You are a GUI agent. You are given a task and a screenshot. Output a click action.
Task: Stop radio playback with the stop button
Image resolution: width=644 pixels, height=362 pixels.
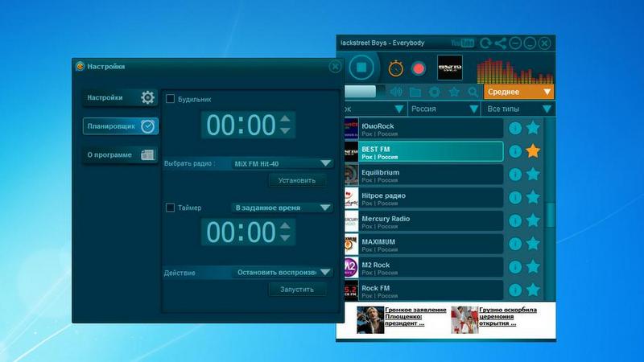click(361, 68)
